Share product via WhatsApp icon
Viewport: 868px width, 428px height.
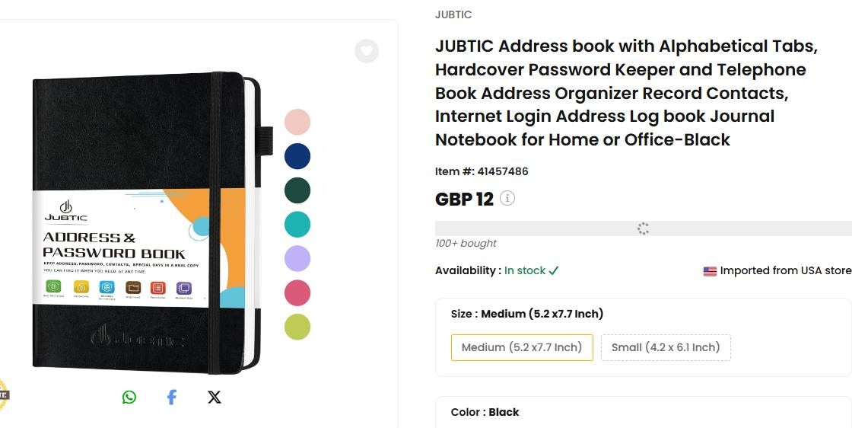(129, 397)
